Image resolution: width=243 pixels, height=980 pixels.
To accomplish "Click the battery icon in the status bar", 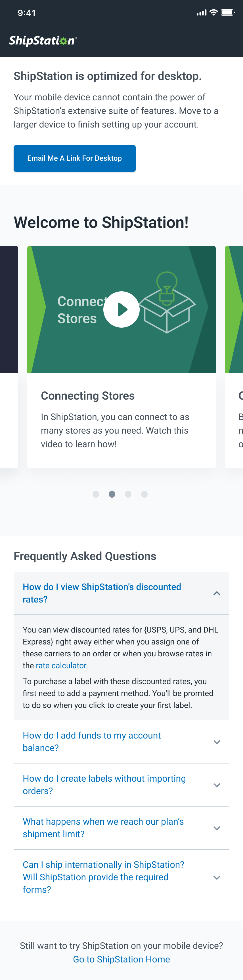I will (x=228, y=12).
